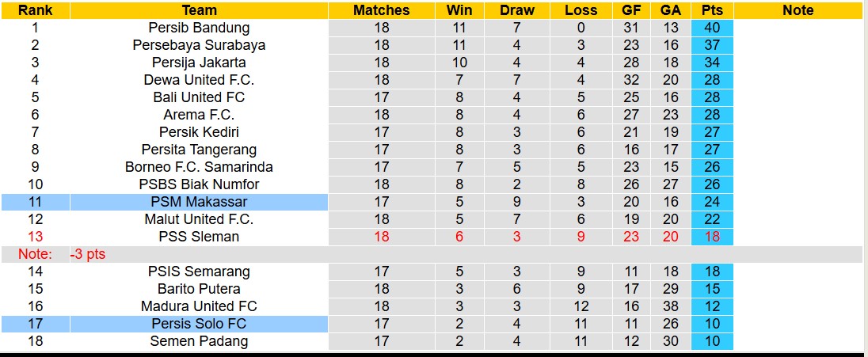The height and width of the screenshot is (357, 868).
Task: Click the Team column header
Action: point(199,10)
